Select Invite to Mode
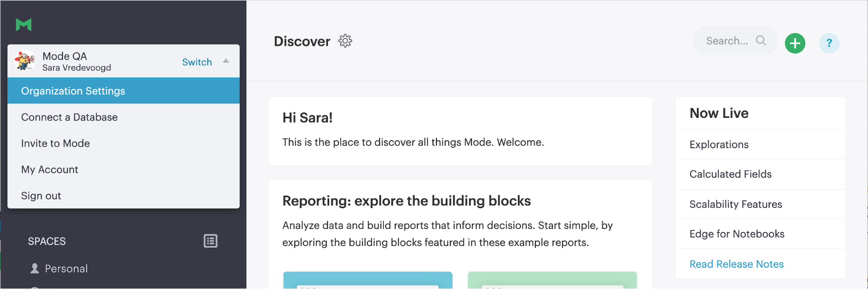The image size is (868, 289). coord(56,143)
